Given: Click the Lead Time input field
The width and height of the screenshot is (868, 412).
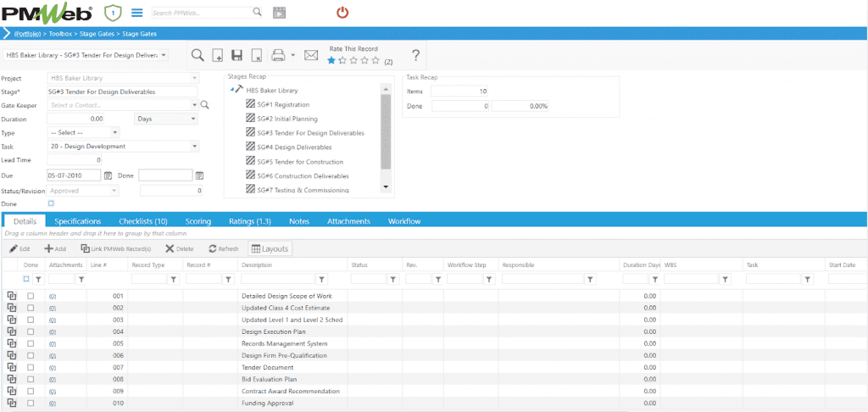Looking at the screenshot, I should [75, 160].
